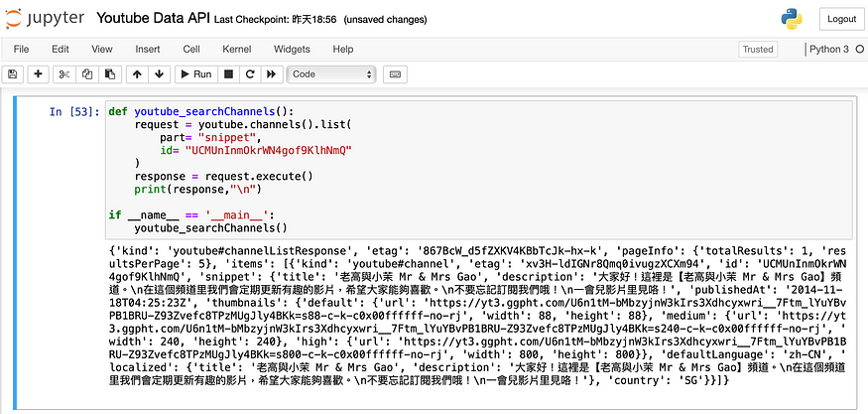Open the Cell menu
The height and width of the screenshot is (414, 868).
tap(191, 50)
